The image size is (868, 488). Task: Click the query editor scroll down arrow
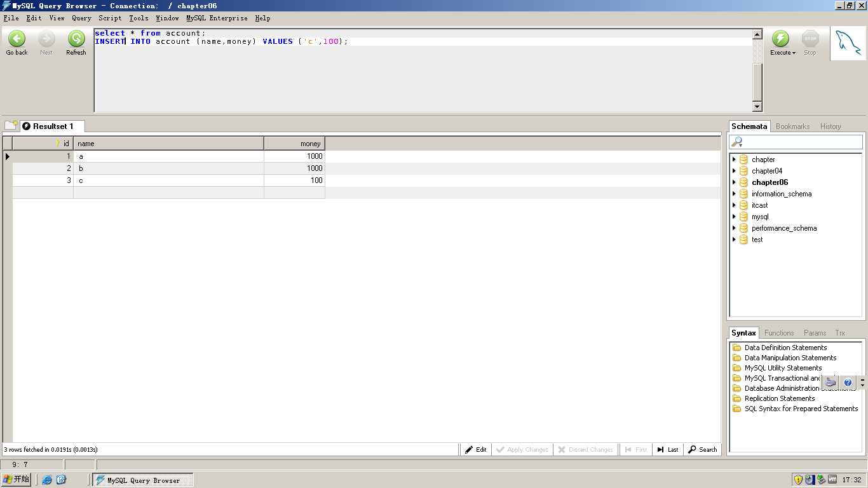tap(757, 107)
